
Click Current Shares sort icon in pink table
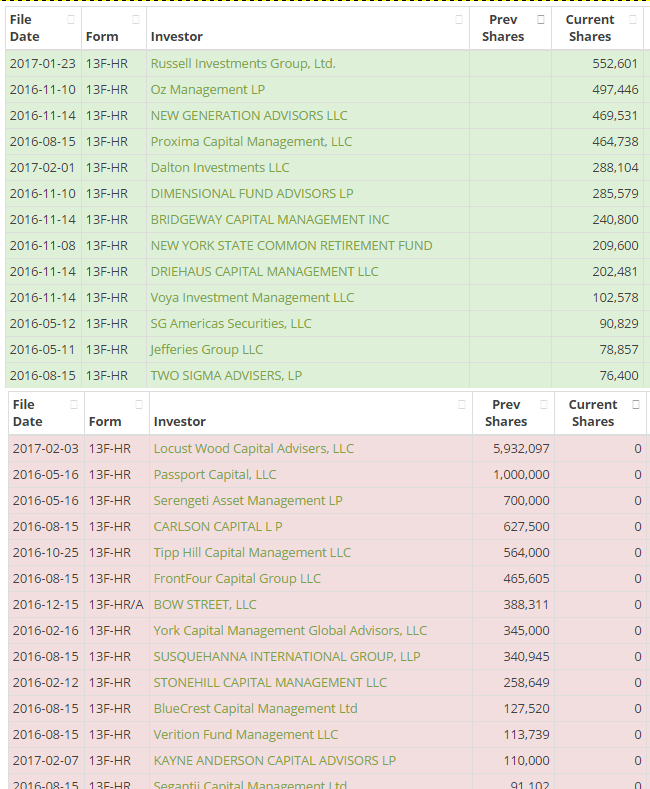[636, 405]
